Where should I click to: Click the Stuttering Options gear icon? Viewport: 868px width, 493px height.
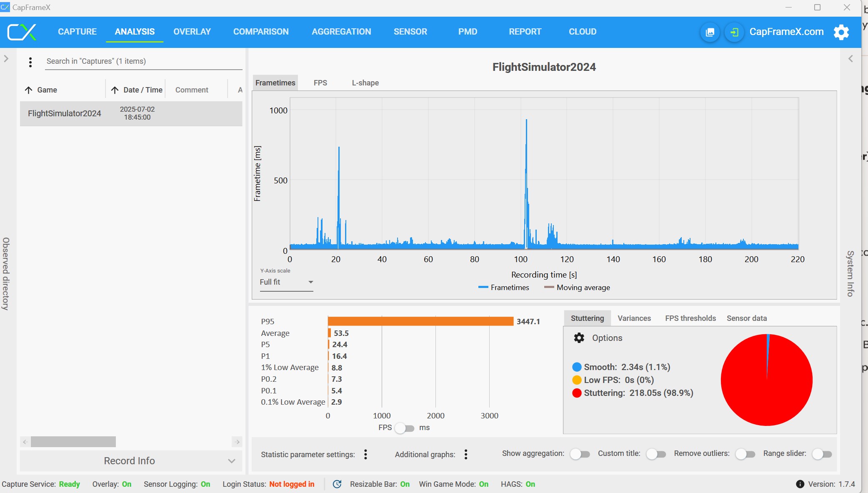click(579, 338)
